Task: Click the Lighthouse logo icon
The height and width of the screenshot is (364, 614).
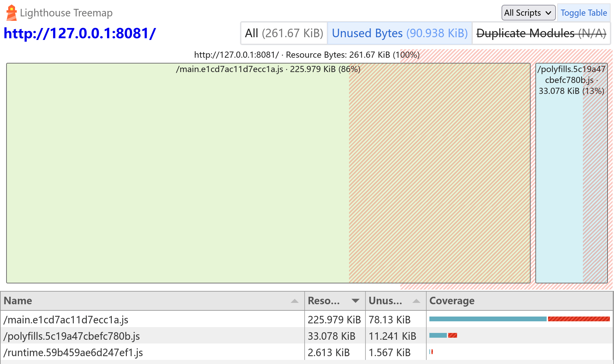Action: coord(12,13)
